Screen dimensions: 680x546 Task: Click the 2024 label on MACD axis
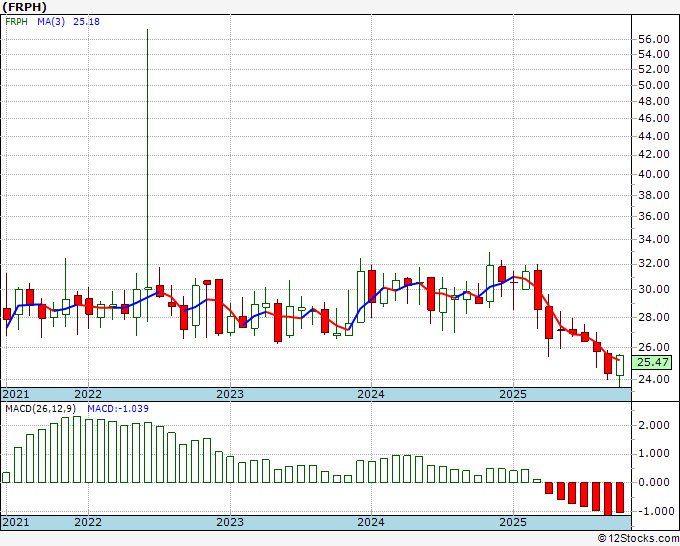point(371,522)
